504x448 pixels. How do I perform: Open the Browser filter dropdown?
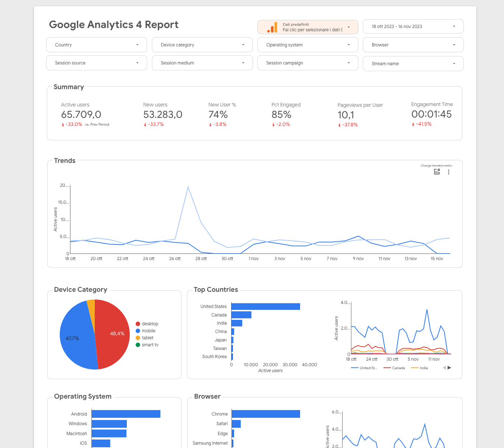[413, 45]
